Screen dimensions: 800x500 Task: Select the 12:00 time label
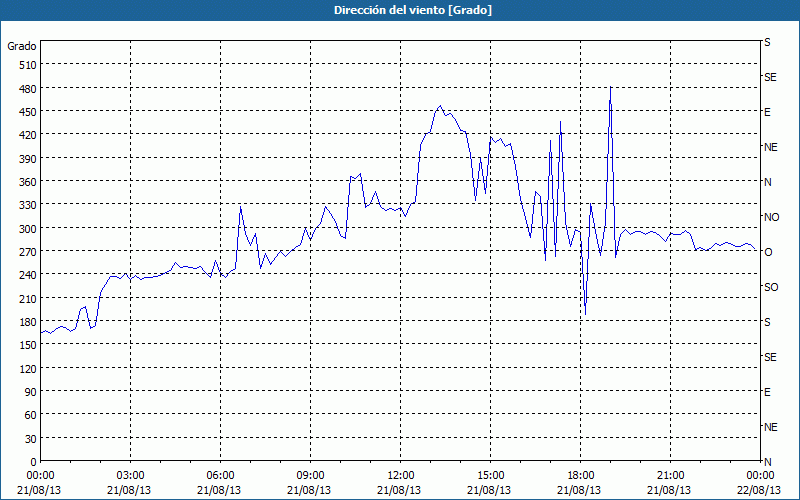click(x=401, y=476)
